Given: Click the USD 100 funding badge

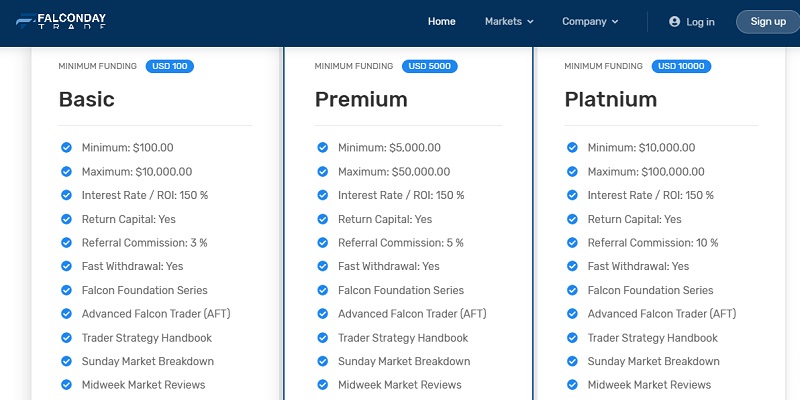Looking at the screenshot, I should coord(169,66).
